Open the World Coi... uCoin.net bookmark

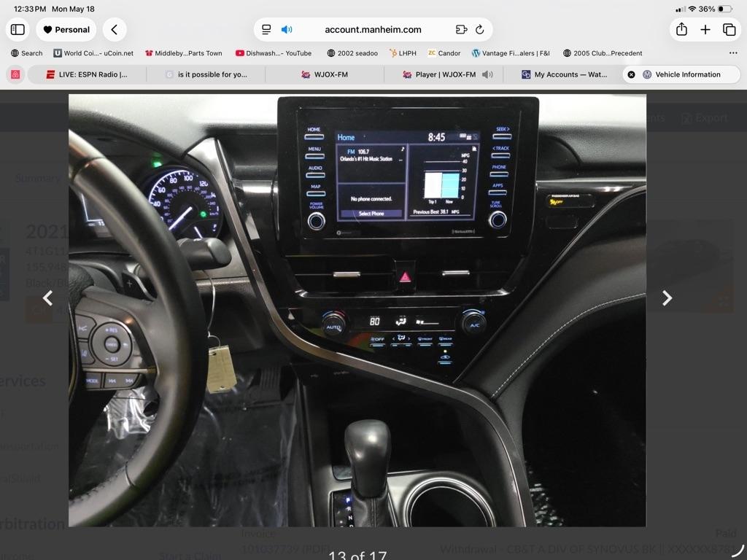(x=93, y=53)
